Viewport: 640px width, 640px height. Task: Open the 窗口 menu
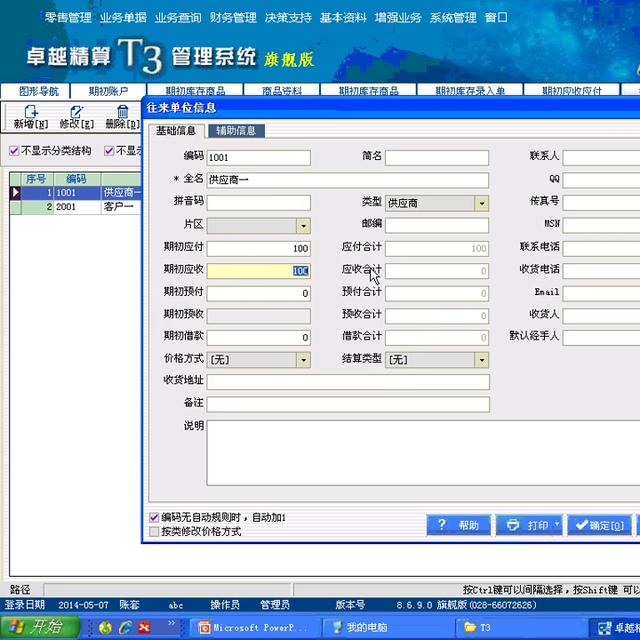click(496, 18)
